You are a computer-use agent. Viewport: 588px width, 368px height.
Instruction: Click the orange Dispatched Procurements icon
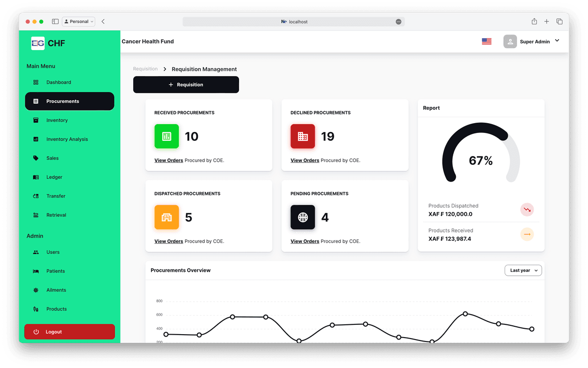coord(167,217)
